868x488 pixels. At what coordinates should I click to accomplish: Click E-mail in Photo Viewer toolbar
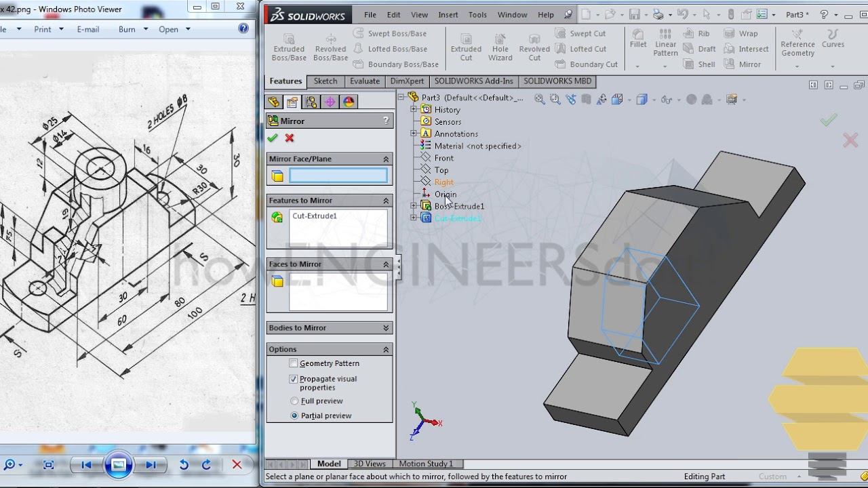(88, 29)
